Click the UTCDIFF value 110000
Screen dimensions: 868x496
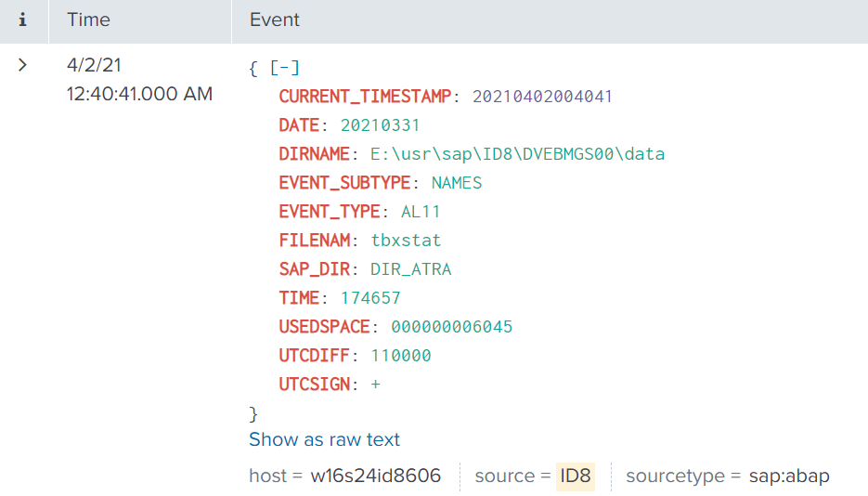(x=401, y=356)
